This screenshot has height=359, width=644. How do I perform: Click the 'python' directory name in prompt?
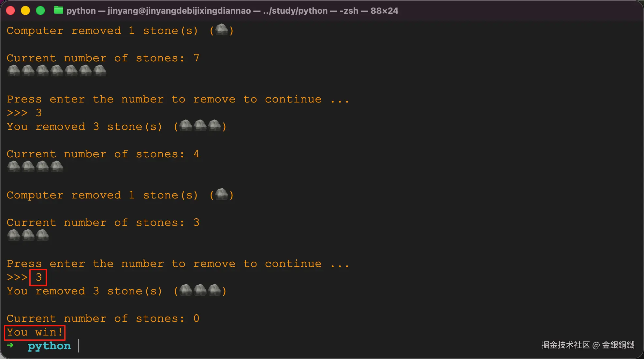(49, 346)
